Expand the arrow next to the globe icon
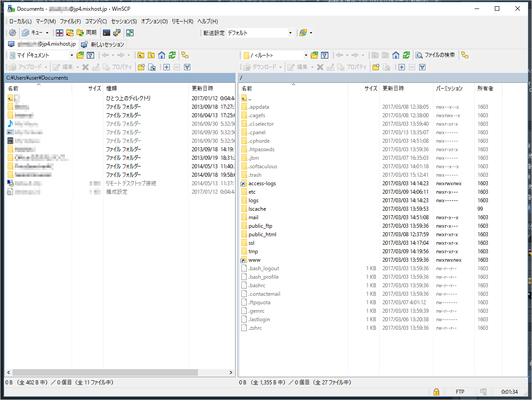 [x=311, y=33]
